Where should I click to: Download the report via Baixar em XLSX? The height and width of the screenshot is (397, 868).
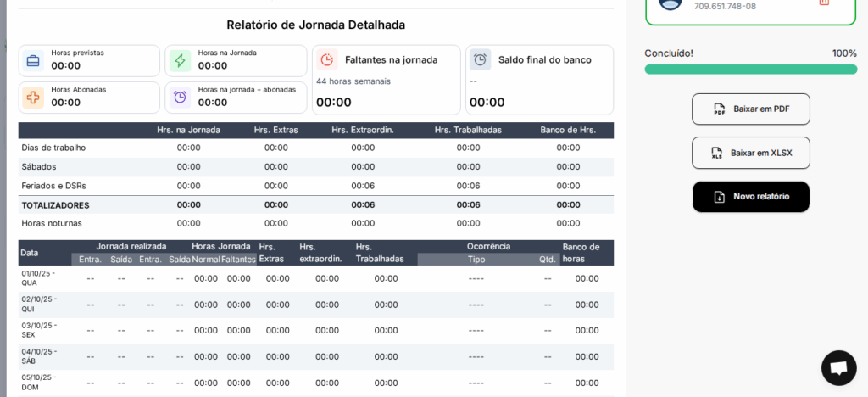(750, 153)
